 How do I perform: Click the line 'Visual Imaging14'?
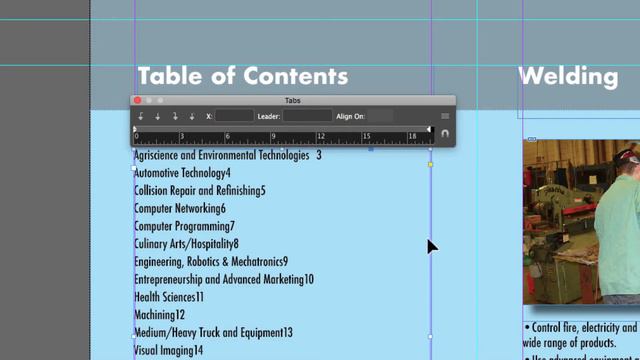click(x=168, y=351)
